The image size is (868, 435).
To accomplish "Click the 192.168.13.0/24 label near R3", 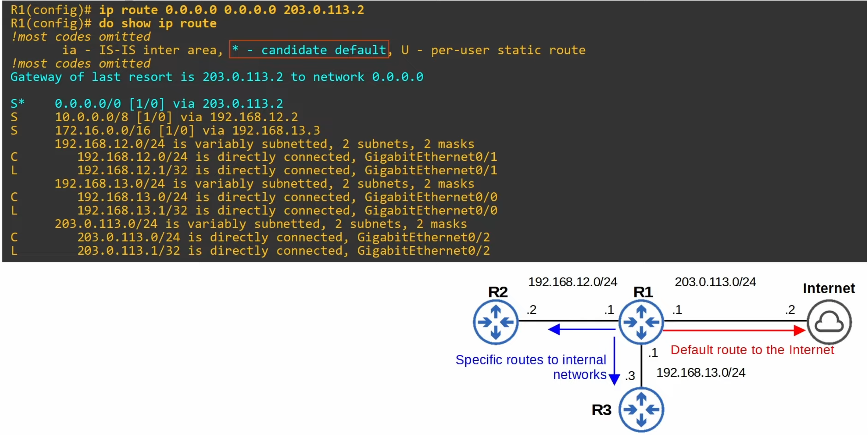I will click(700, 373).
